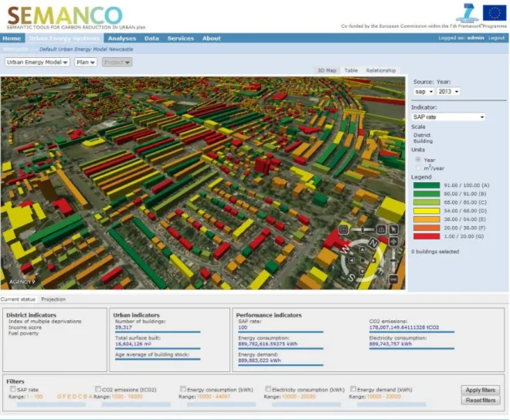Click the orange legend swatch (E)
The image size is (510, 420).
pos(427,219)
